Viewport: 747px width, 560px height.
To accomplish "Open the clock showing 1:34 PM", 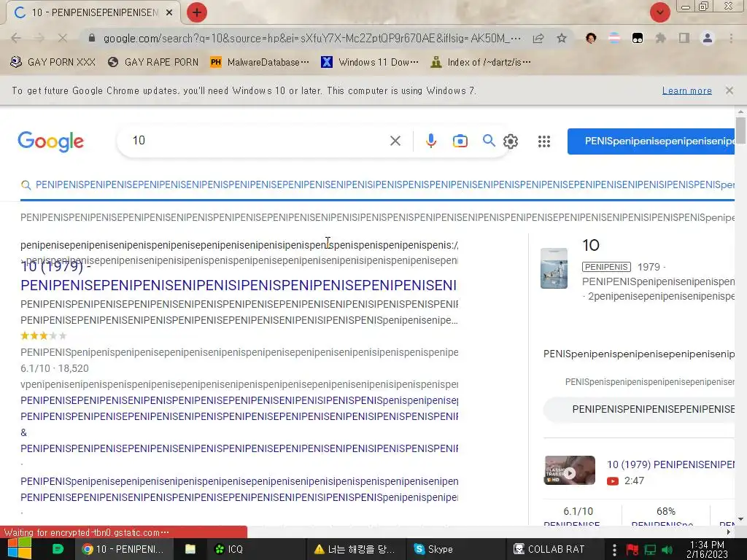I will click(707, 549).
